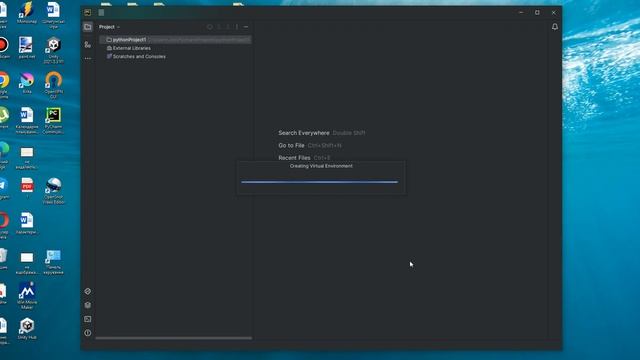Close the PyCharm window

point(553,13)
